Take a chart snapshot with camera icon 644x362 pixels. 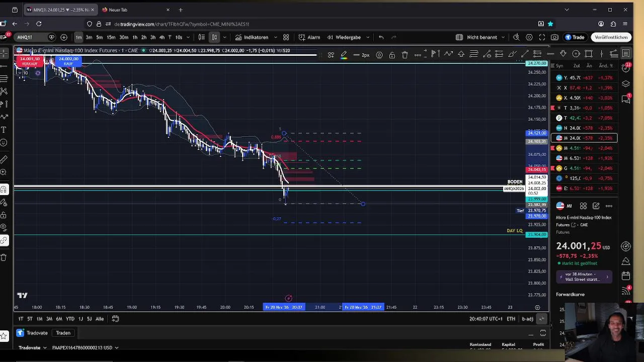(554, 37)
